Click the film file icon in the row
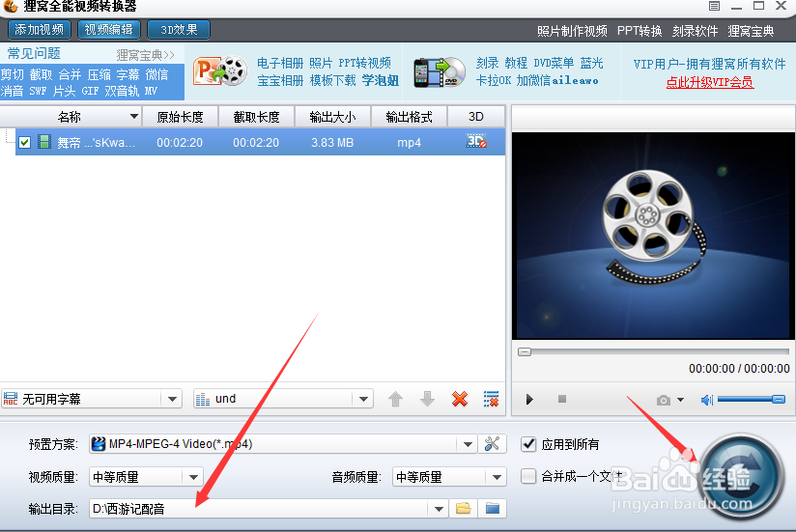The image size is (796, 532). click(44, 142)
